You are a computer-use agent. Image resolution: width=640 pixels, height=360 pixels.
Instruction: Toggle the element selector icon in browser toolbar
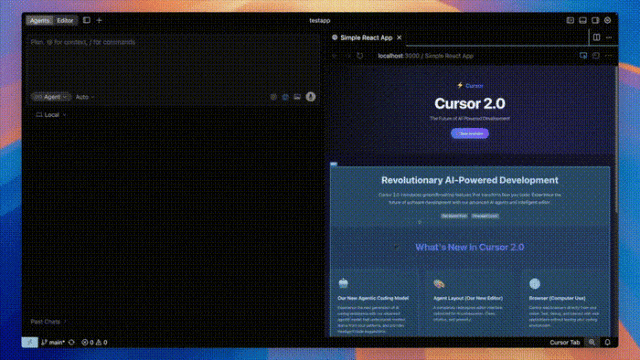pyautogui.click(x=583, y=56)
